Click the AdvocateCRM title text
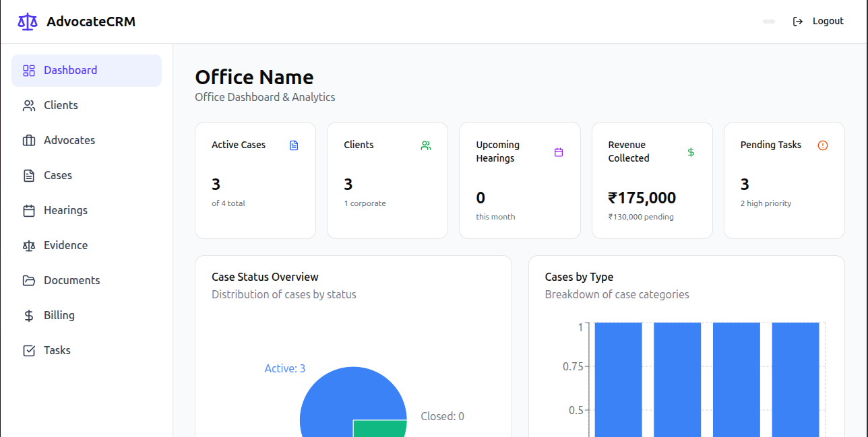 click(x=91, y=22)
